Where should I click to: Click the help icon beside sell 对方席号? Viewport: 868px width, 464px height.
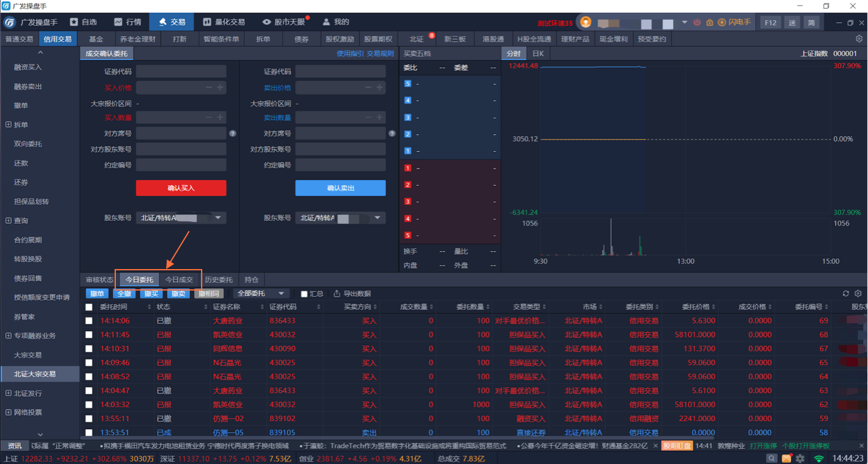tap(392, 133)
